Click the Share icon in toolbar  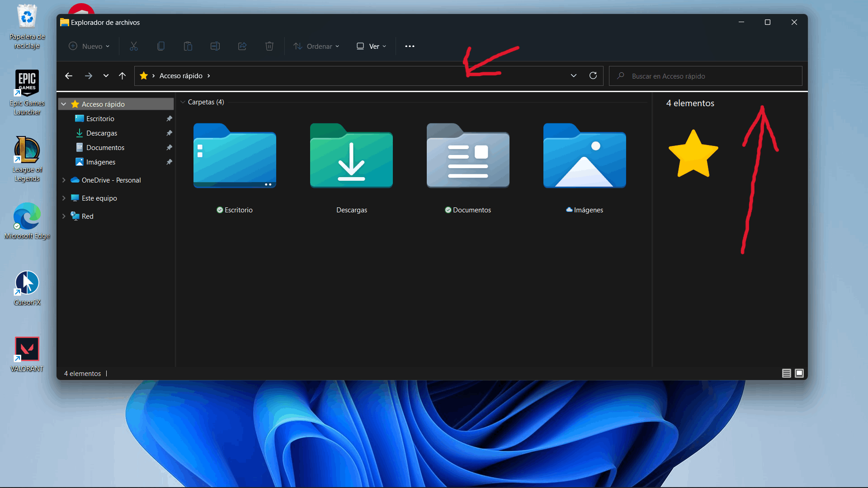(242, 46)
